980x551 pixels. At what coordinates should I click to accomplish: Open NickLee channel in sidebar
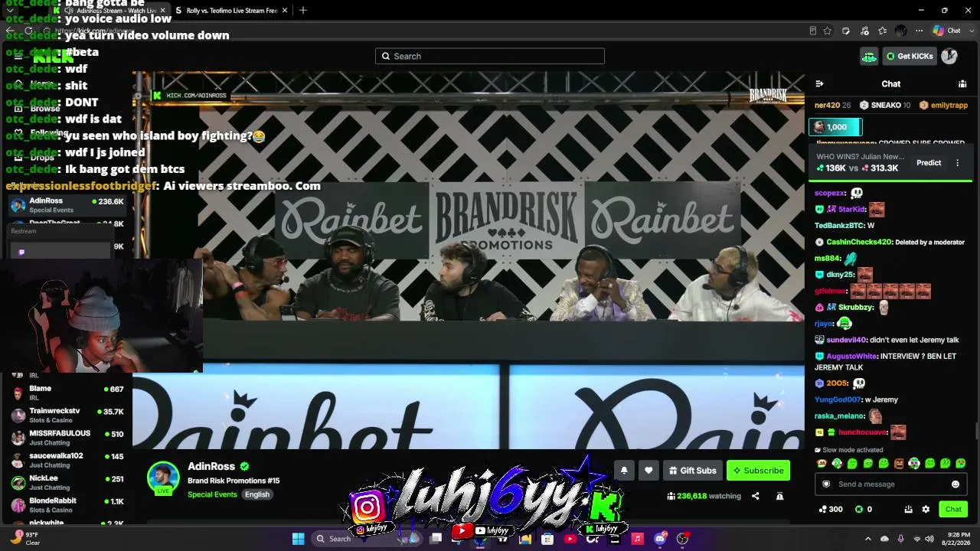point(67,483)
